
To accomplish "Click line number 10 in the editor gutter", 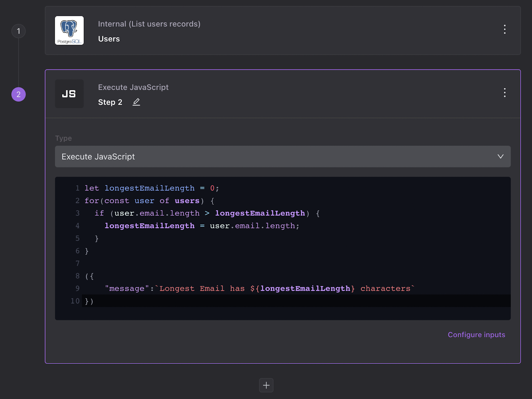I will (x=75, y=301).
